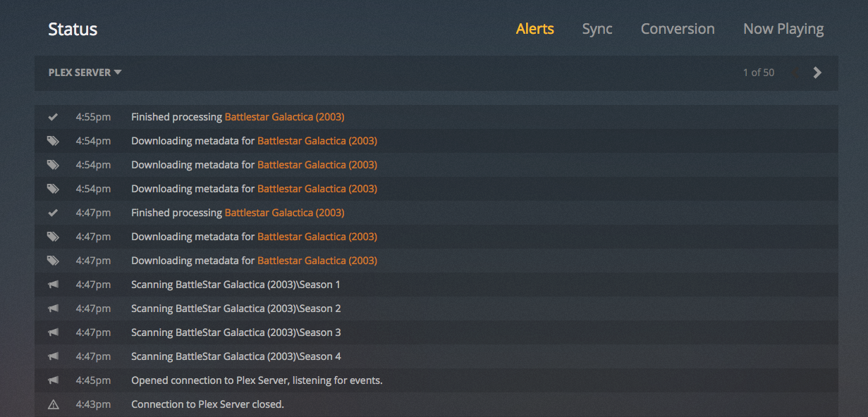
Task: Click warning triangle icon on Connection closed row
Action: 53,404
